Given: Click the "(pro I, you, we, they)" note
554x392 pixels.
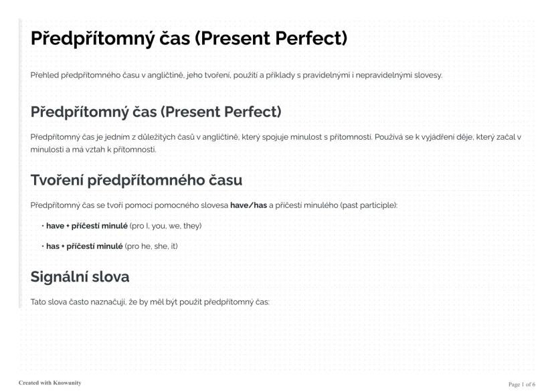Looking at the screenshot, I should click(165, 225).
